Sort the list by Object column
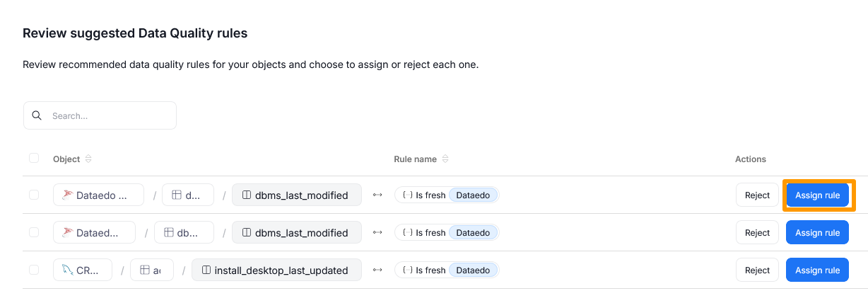Screen dimensions: 868x291 click(88, 159)
